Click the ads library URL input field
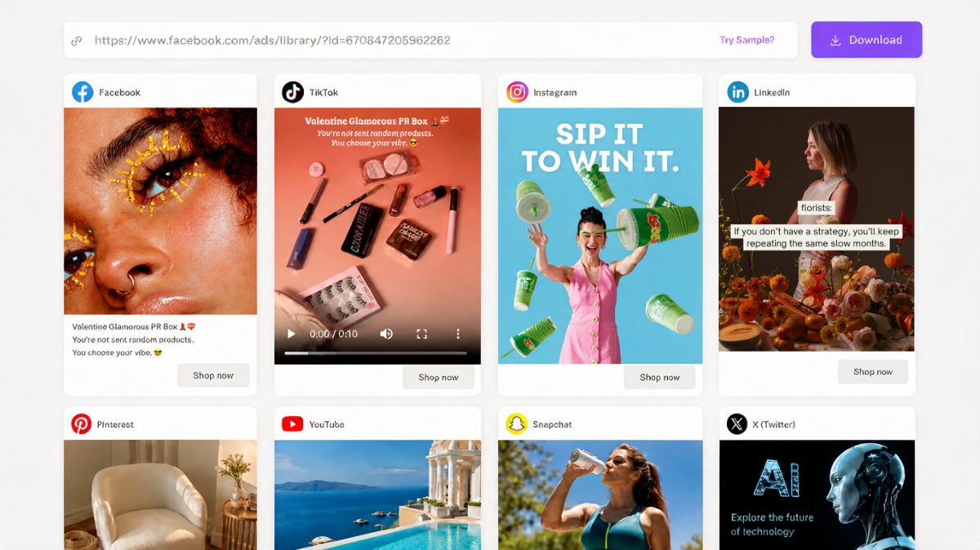980x550 pixels. 430,40
